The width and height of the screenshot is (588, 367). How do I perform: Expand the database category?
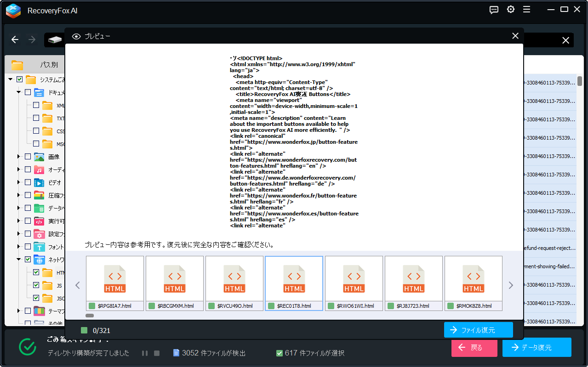19,208
